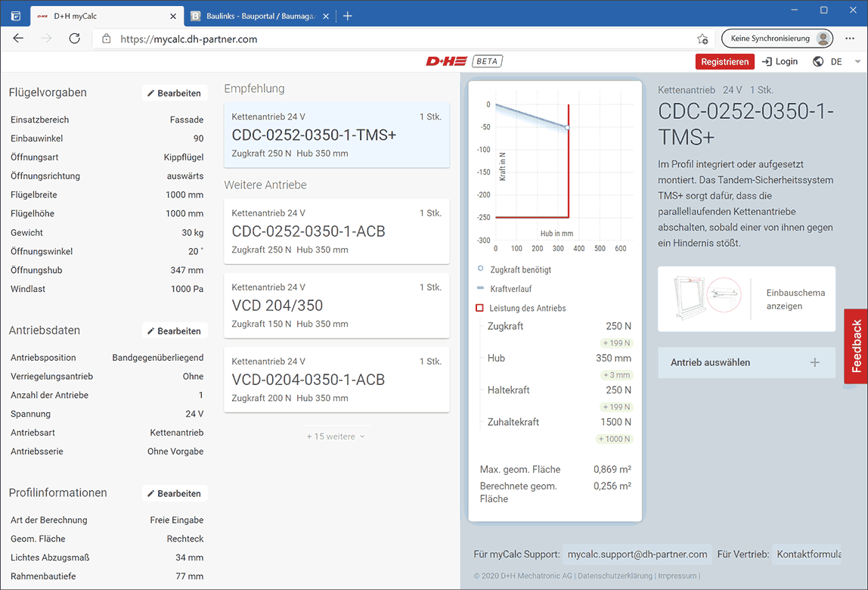
Task: Click Einbauschema anzeigen text
Action: [795, 299]
